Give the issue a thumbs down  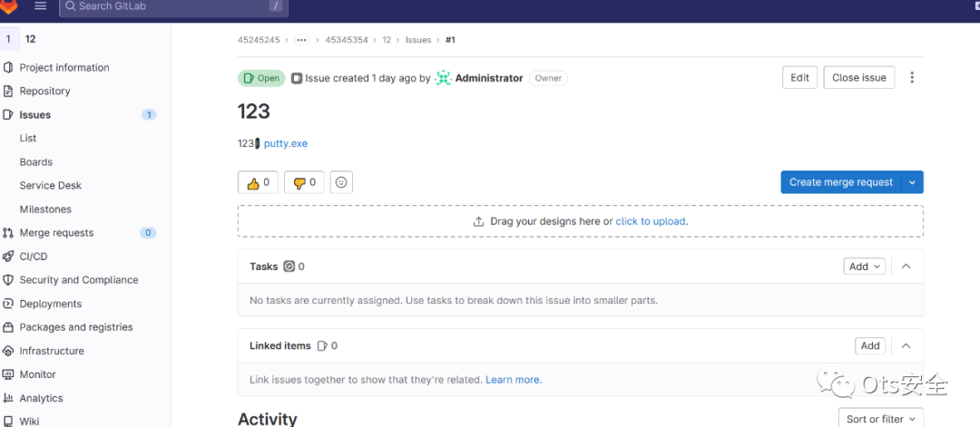click(304, 182)
